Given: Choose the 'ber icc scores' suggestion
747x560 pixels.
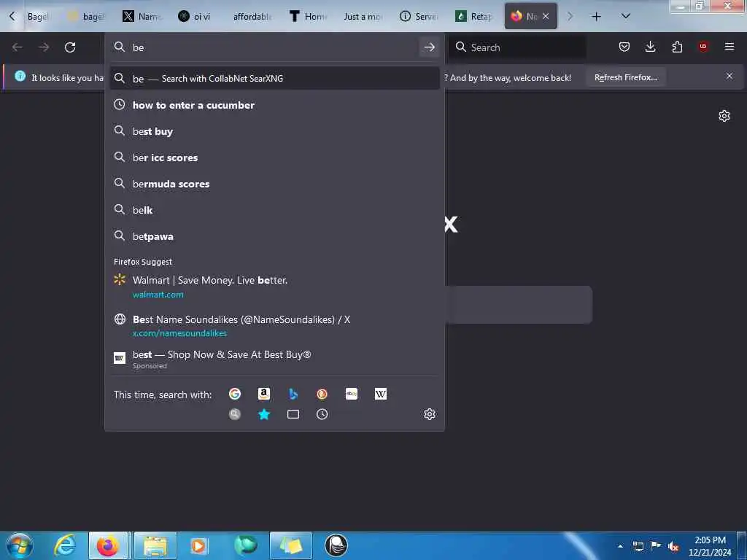Looking at the screenshot, I should point(274,157).
